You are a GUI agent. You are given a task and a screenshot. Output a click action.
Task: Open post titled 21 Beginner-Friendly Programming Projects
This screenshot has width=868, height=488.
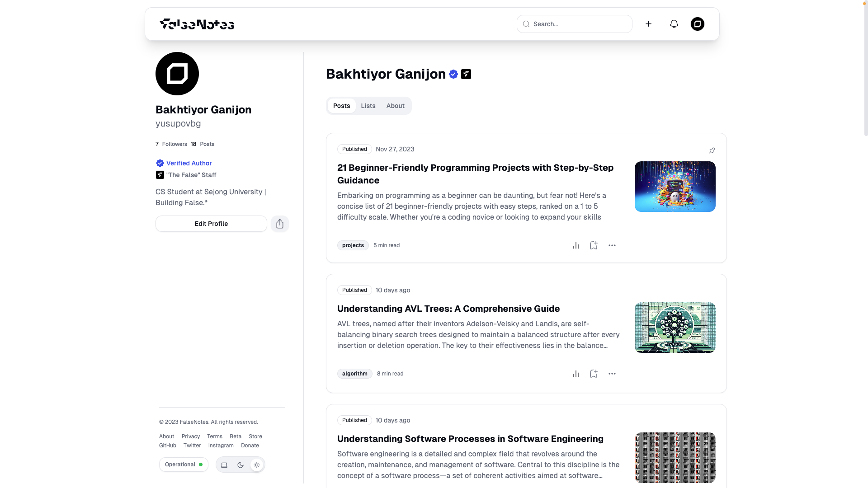tap(476, 174)
